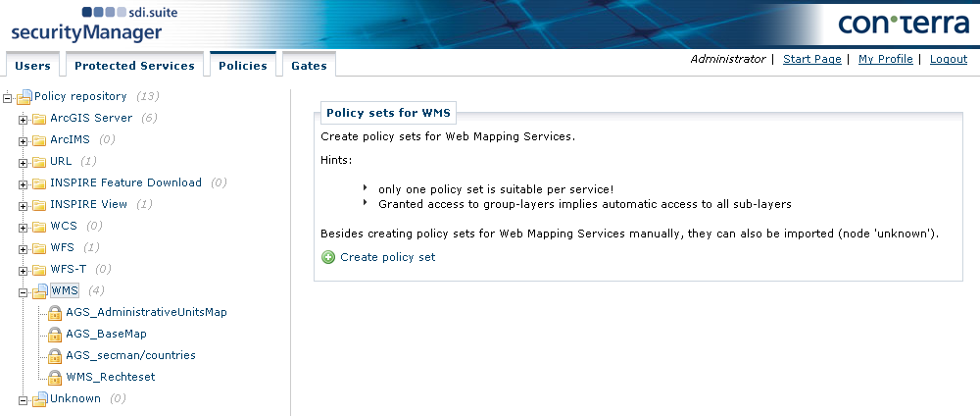Select INSPIRE Feature Download label

(125, 182)
